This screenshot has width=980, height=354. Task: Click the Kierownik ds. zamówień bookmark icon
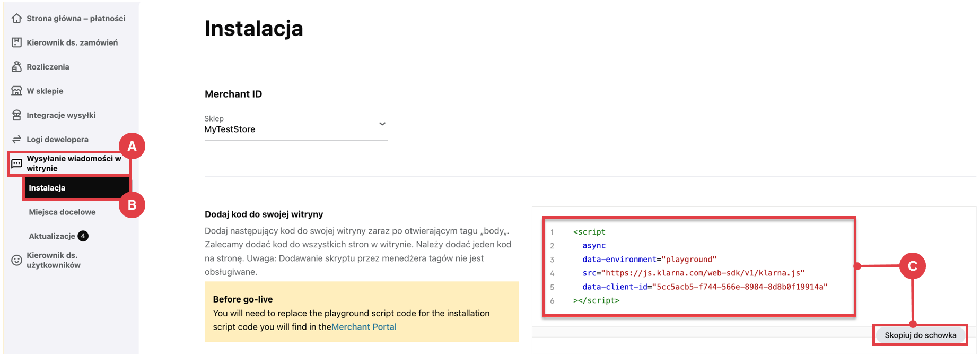17,42
